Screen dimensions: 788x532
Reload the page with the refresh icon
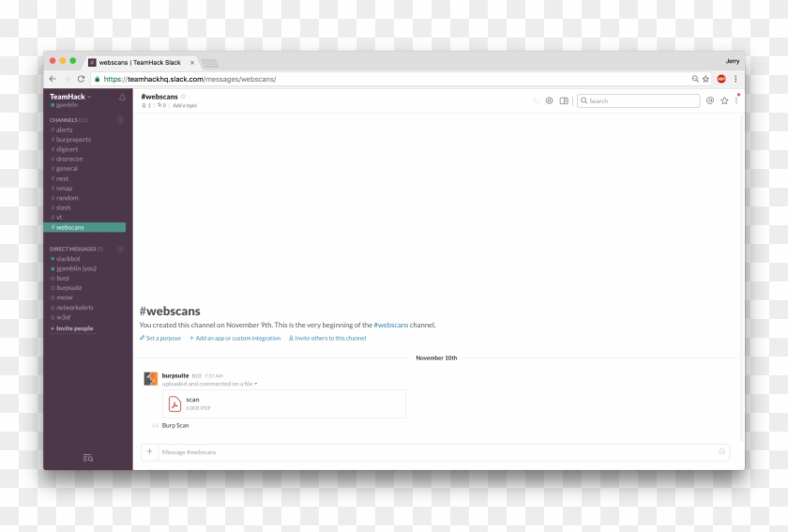(81, 79)
